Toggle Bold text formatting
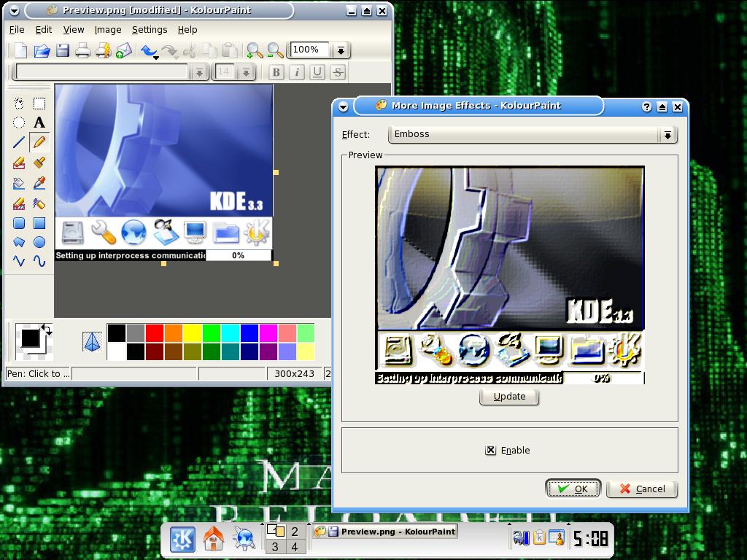 (276, 72)
